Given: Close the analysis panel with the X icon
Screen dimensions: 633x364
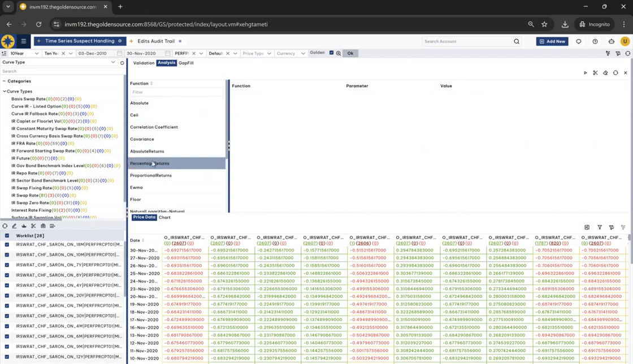Looking at the screenshot, I should (625, 73).
